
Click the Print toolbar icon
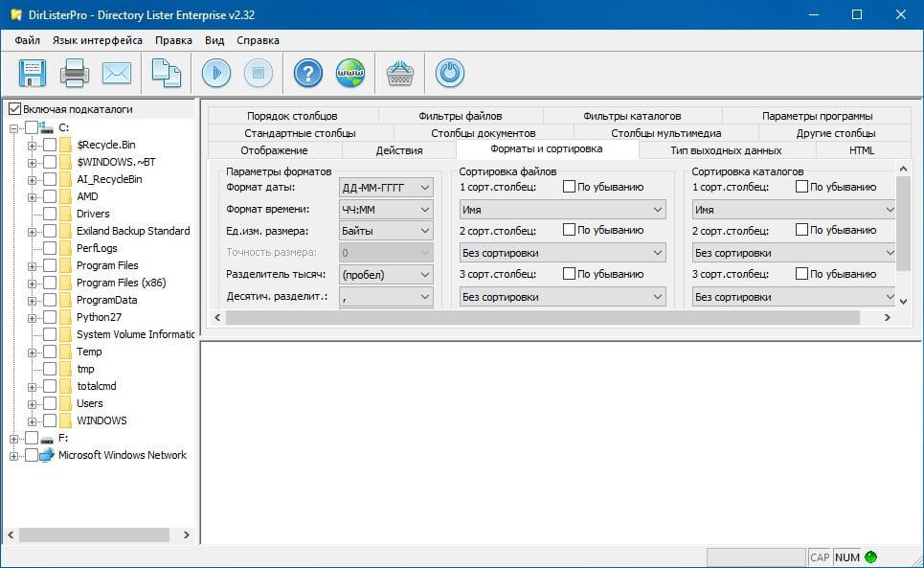click(75, 73)
